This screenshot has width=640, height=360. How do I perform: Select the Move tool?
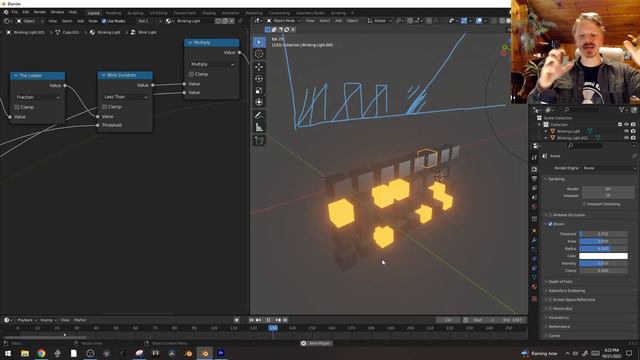(x=259, y=67)
